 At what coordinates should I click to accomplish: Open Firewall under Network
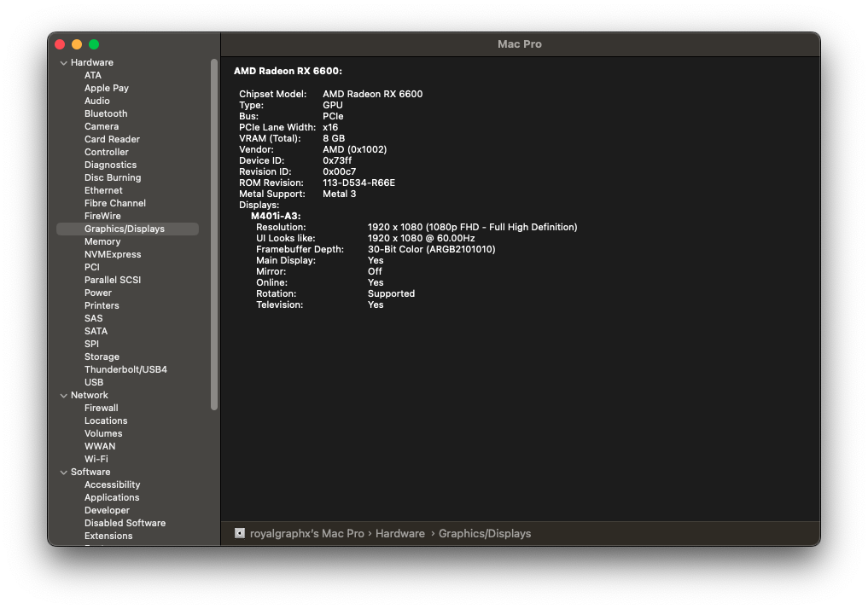click(x=101, y=408)
